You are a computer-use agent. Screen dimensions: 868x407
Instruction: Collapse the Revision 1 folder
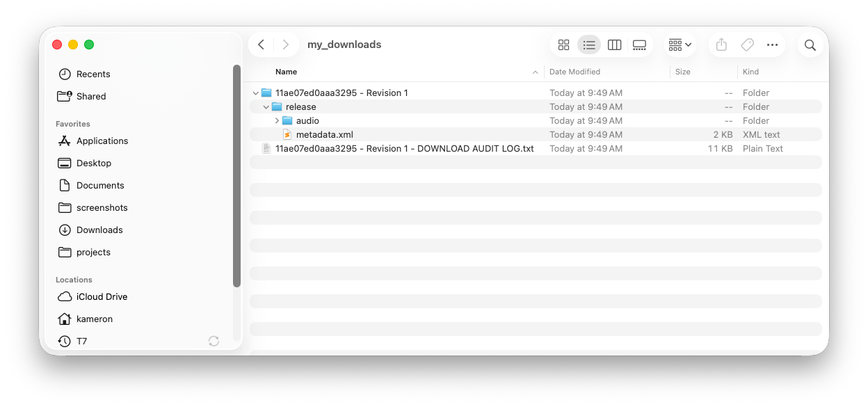pos(255,93)
